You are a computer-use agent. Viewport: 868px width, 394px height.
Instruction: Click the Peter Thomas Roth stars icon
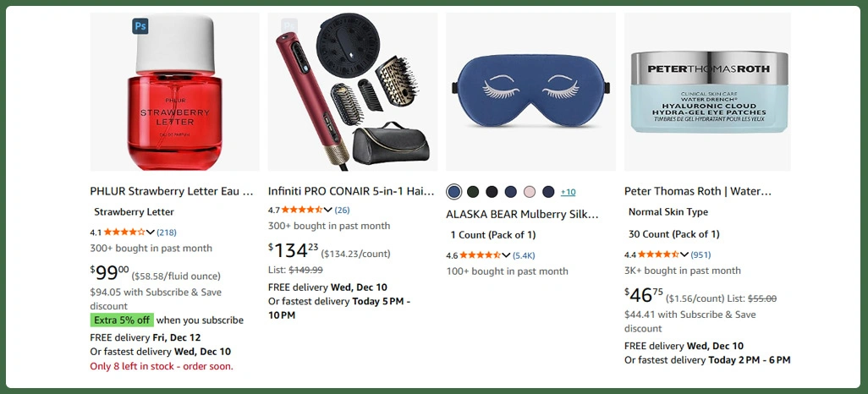[x=659, y=255]
